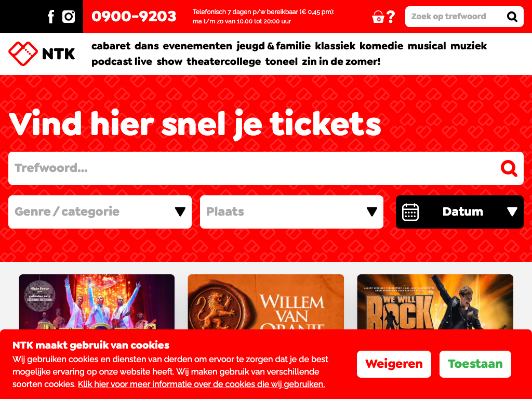Click the question mark help icon
The image size is (532, 399).
point(391,17)
